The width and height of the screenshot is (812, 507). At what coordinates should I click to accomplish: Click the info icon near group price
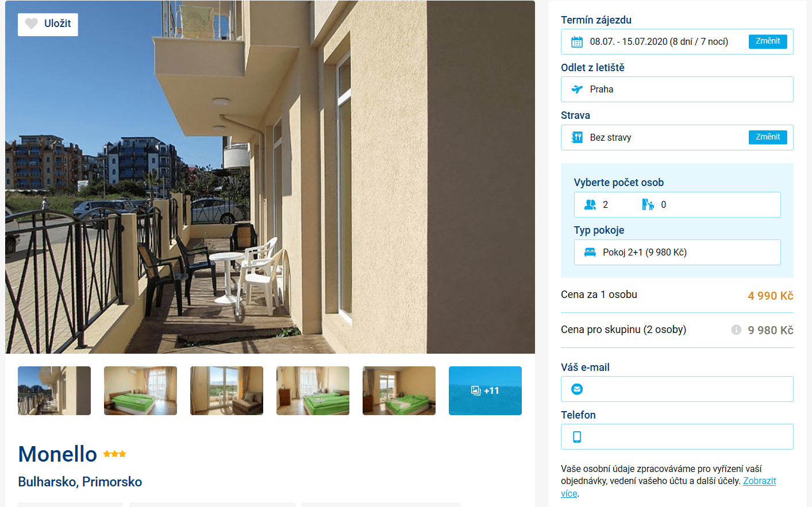736,330
